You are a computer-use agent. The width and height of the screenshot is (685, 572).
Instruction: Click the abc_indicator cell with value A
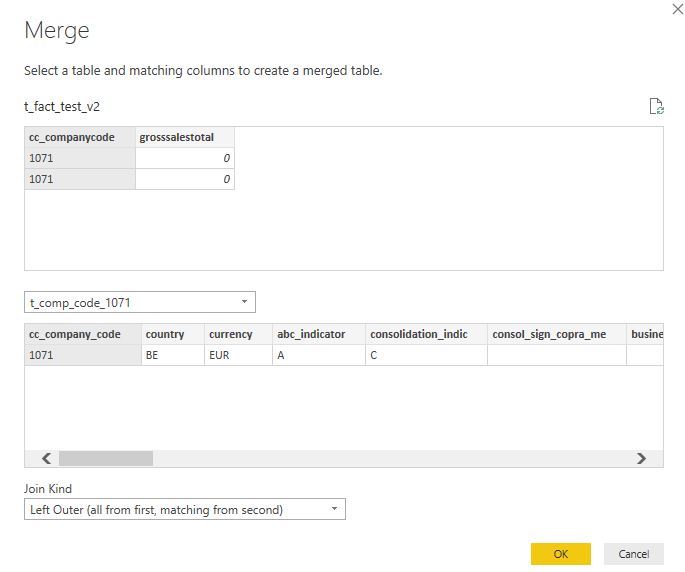coord(319,355)
